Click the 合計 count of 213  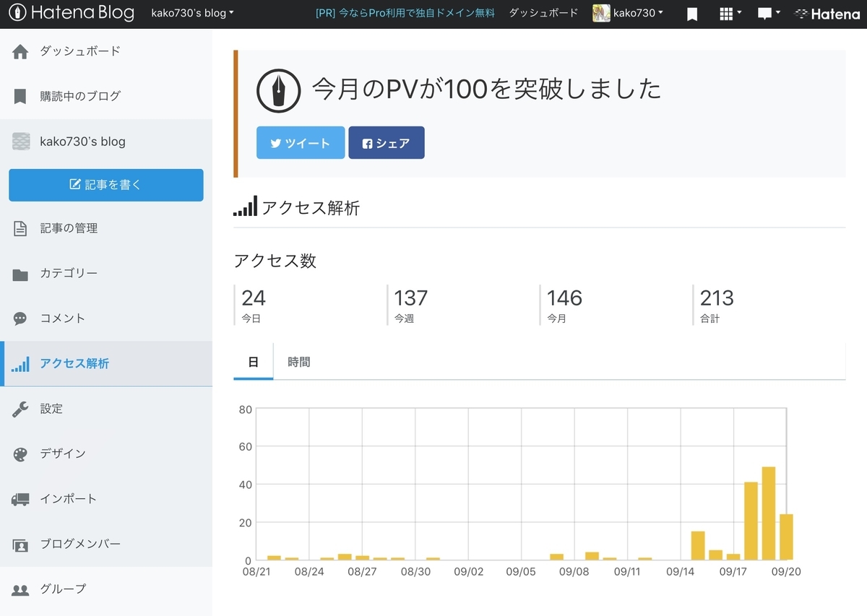717,298
